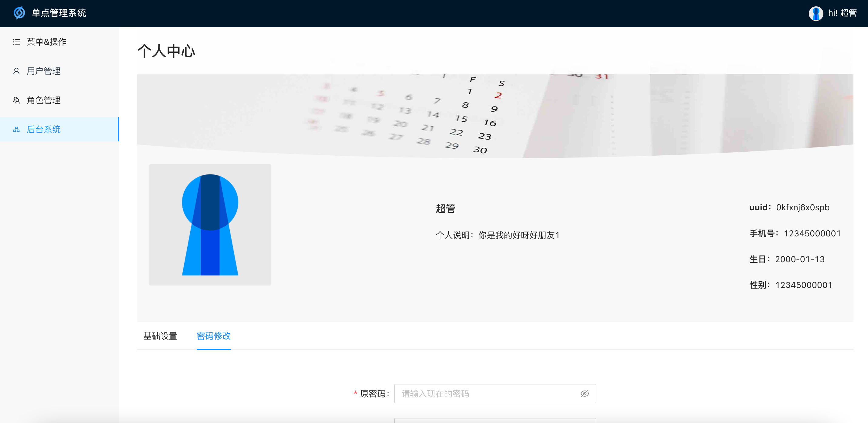Image resolution: width=868 pixels, height=423 pixels.
Task: Click the list icon beside 菜单&操作
Action: [16, 42]
